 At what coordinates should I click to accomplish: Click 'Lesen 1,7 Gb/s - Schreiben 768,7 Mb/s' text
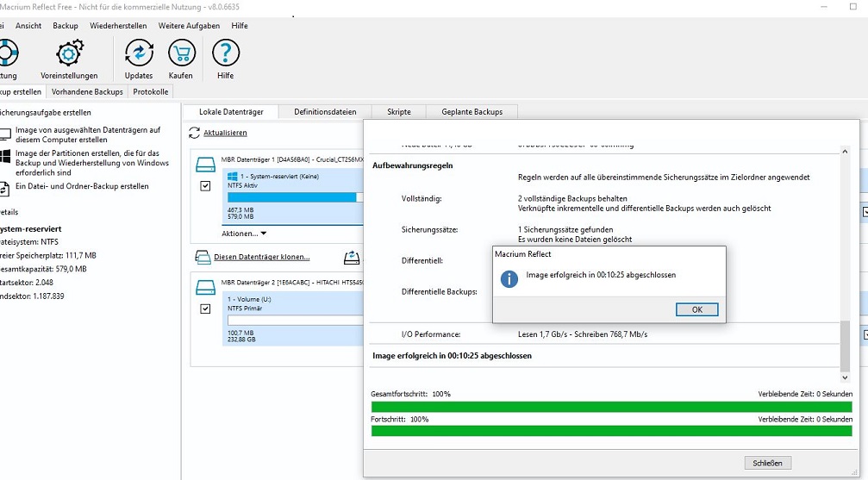(x=583, y=334)
